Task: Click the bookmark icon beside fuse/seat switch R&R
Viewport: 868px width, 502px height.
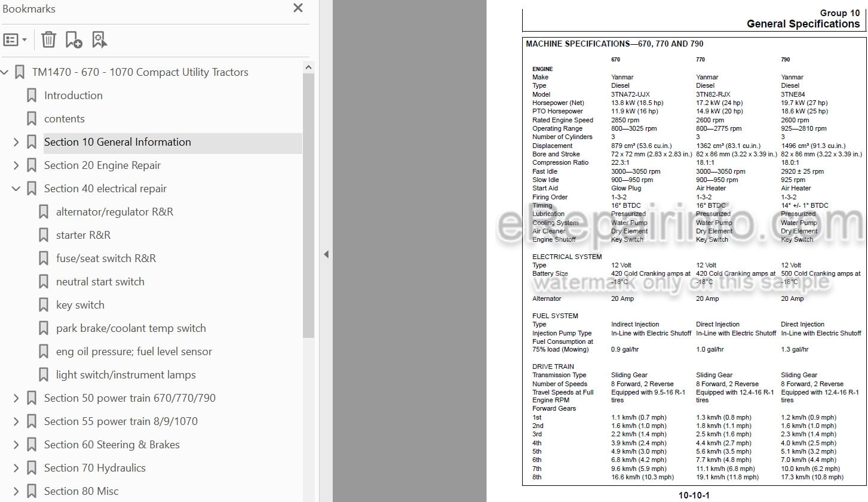Action: 44,258
